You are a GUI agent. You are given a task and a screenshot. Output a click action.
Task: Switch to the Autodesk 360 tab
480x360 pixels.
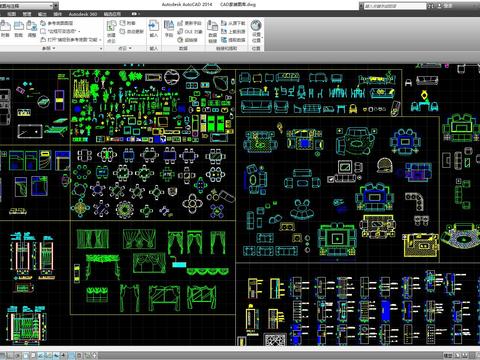click(83, 14)
